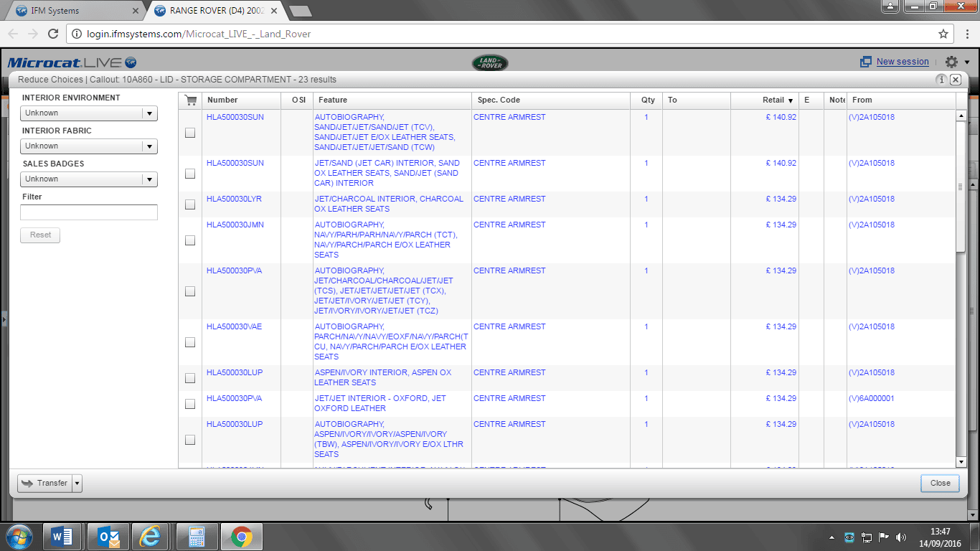Open the Chrome menu (three dots)

point(968,34)
